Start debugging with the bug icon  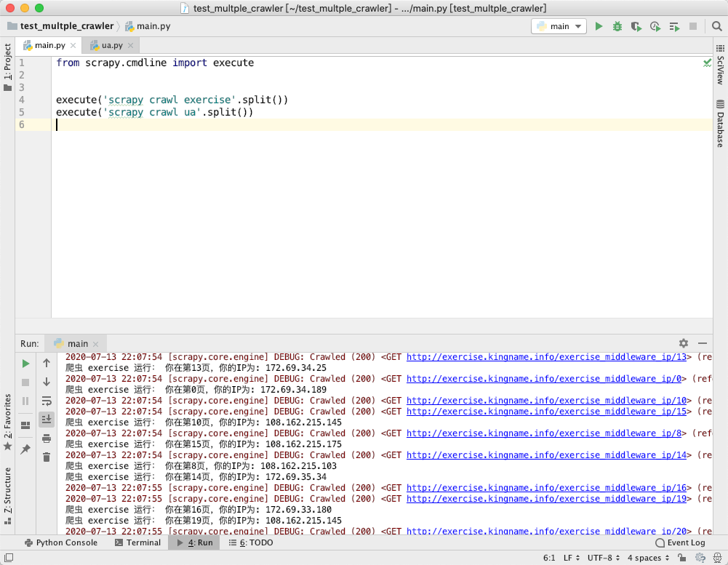pos(617,26)
